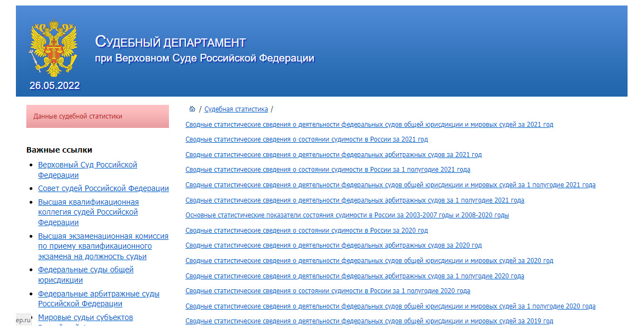Click при Верховном Суде Российской Федерации subtitle
This screenshot has width=644, height=331.
point(205,58)
